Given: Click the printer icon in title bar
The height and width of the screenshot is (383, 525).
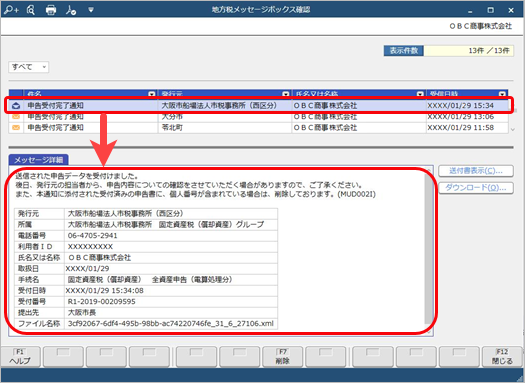Looking at the screenshot, I should (x=51, y=10).
